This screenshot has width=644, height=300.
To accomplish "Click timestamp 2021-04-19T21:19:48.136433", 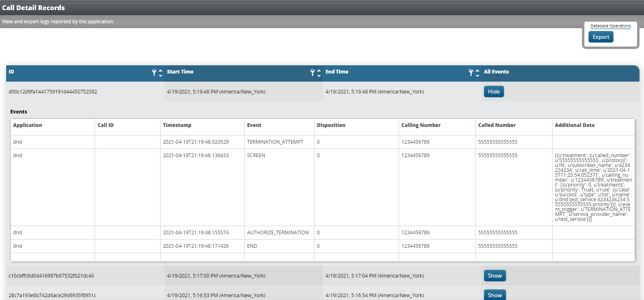I will pos(196,155).
